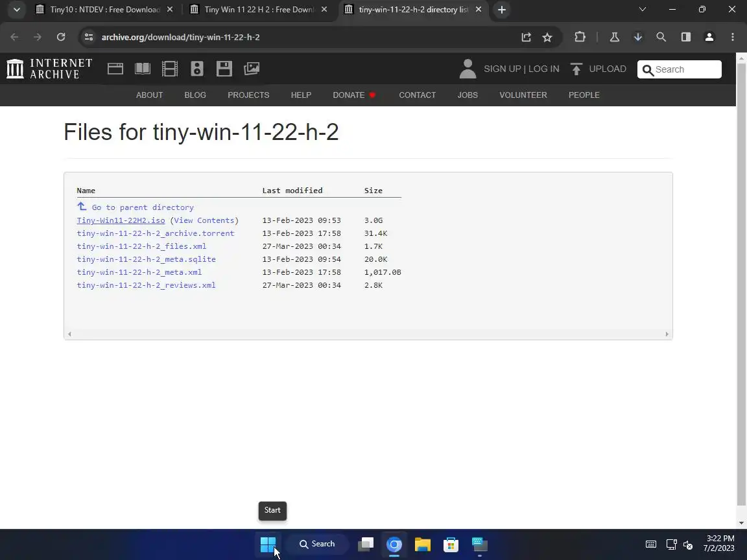Close the directory listing tab
This screenshot has height=560, width=747.
click(x=479, y=10)
